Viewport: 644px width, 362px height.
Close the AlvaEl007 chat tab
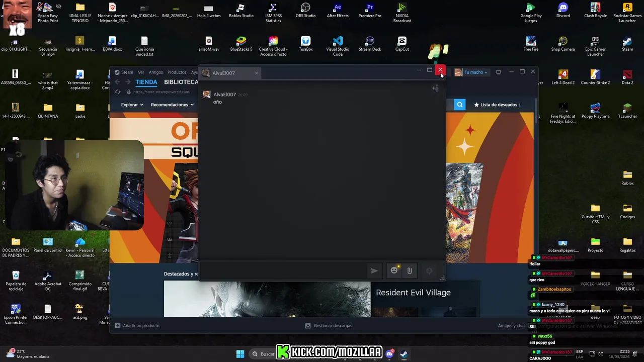pos(256,73)
